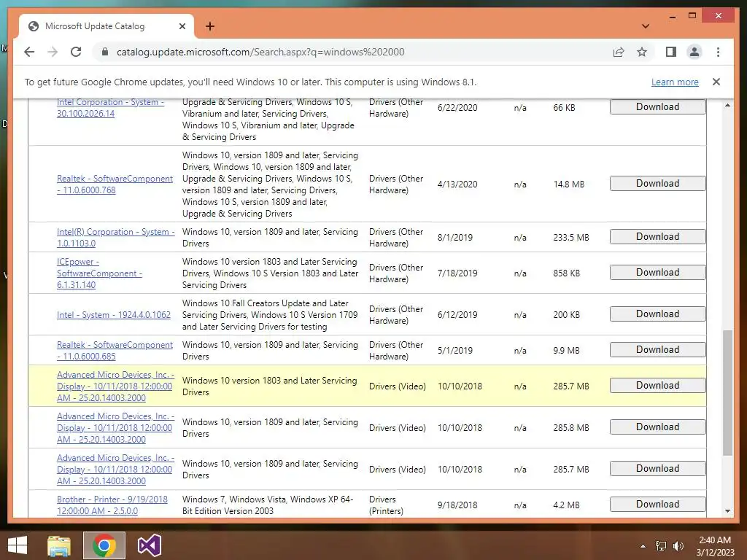
Task: Open the Brother - Printer - 2.5.0.0 link
Action: tap(112, 505)
